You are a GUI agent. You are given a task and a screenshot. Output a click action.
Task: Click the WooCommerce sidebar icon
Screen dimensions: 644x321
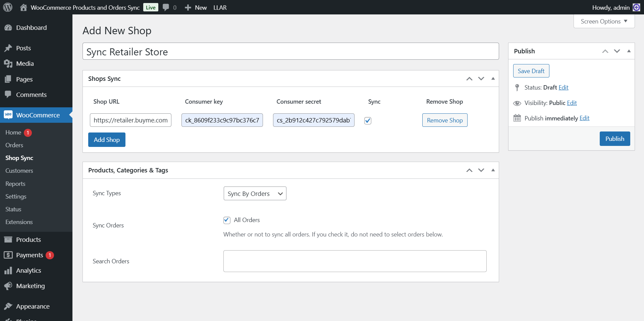coord(9,115)
